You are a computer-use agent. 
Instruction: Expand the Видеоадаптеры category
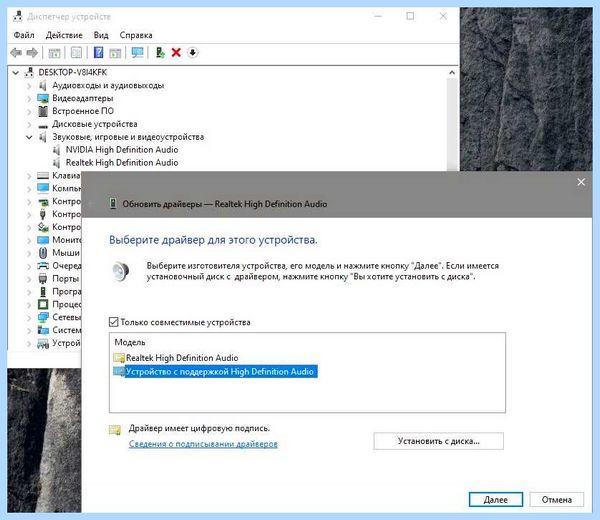(29, 99)
